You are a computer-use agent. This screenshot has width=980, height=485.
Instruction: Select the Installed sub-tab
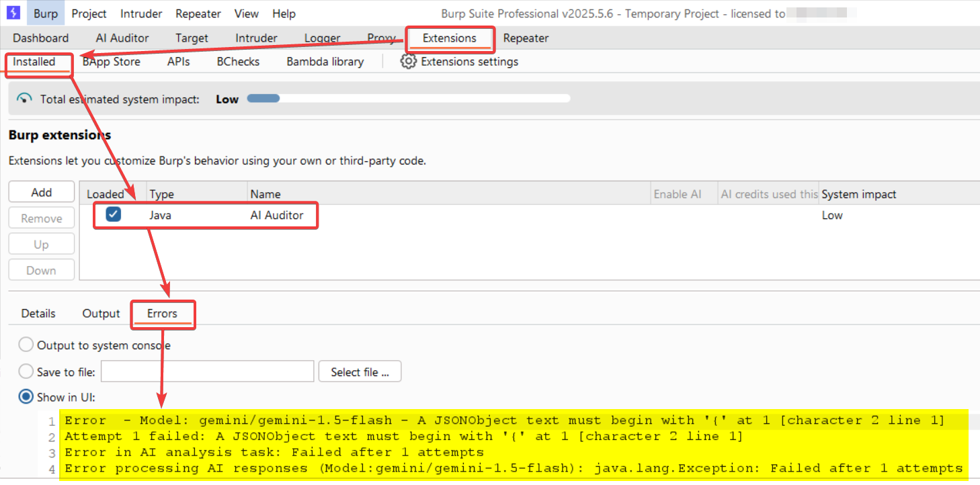click(34, 62)
